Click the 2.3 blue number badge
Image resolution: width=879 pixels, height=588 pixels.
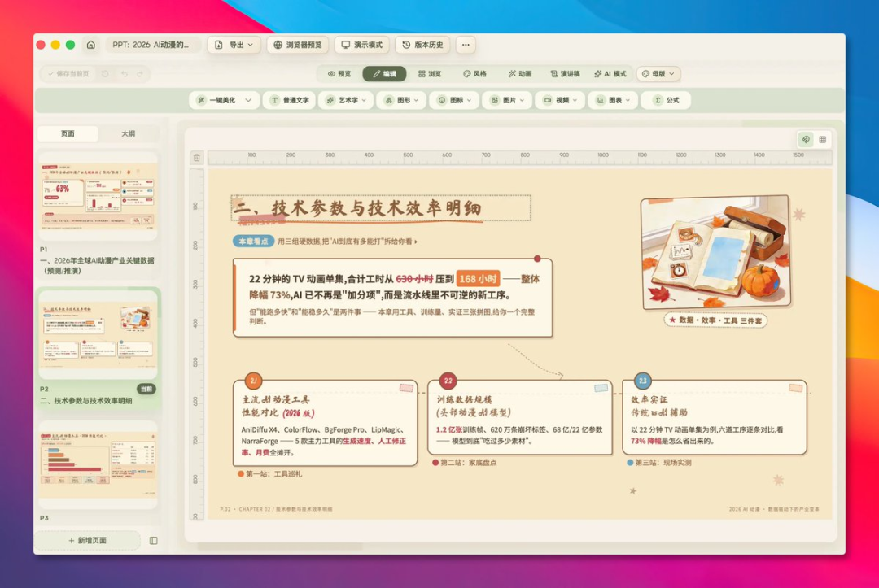pos(642,381)
